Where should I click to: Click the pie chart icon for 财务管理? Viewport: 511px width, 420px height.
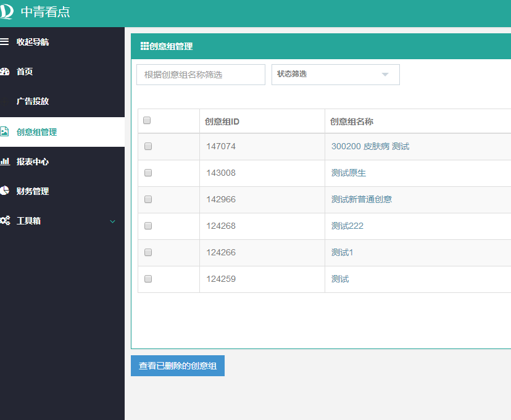click(x=4, y=191)
